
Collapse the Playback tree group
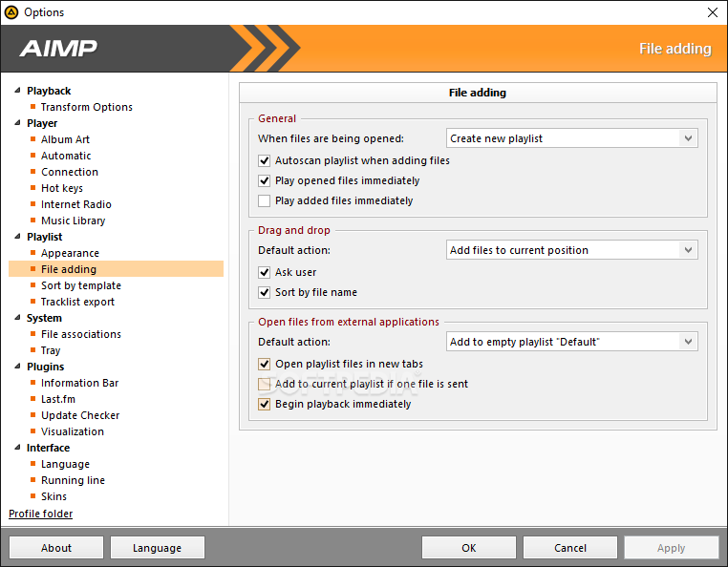coord(17,91)
